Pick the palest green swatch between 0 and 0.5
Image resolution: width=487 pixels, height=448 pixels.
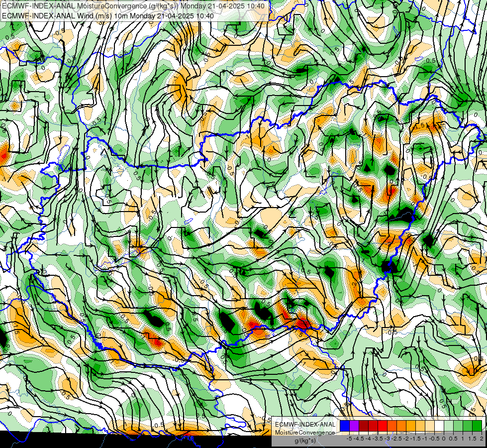[449, 426]
